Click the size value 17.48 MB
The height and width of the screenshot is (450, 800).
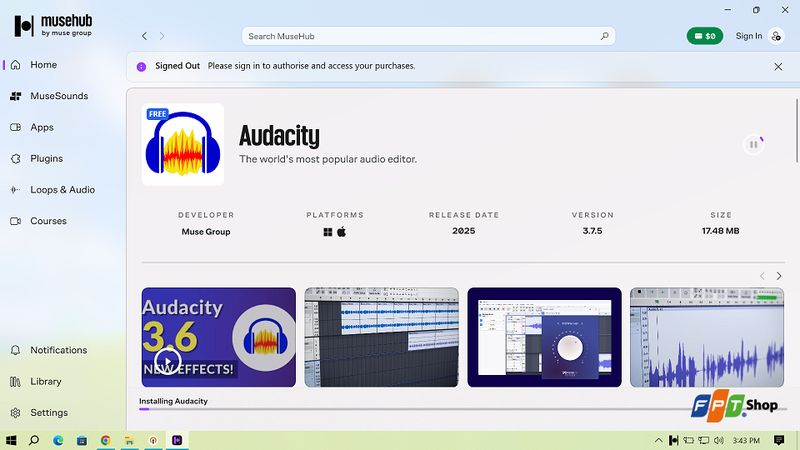720,231
